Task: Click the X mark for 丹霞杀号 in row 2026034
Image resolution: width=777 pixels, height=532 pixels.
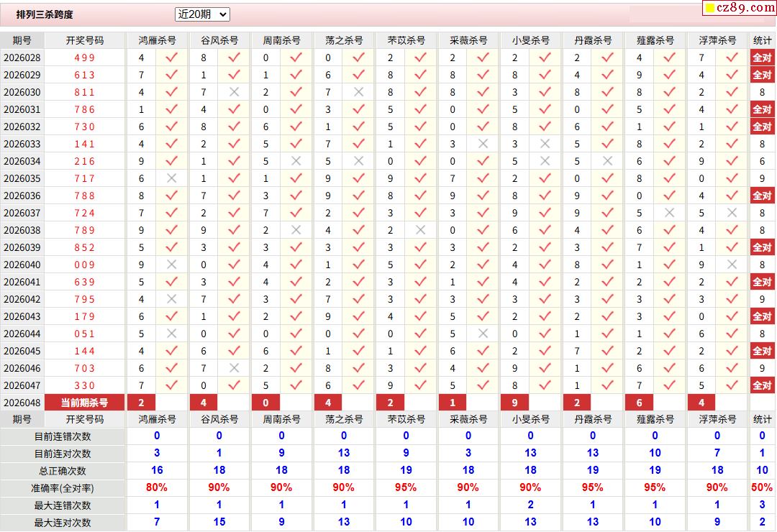Action: click(607, 161)
